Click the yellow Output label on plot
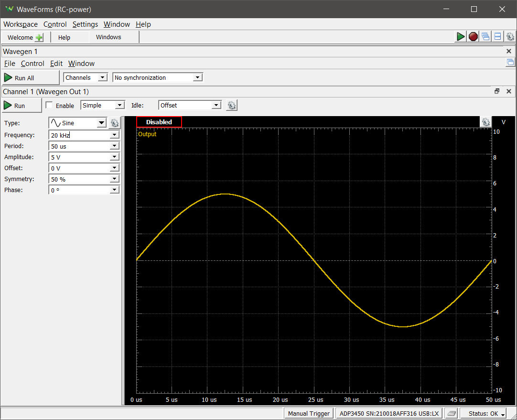517x420 pixels. (x=147, y=134)
